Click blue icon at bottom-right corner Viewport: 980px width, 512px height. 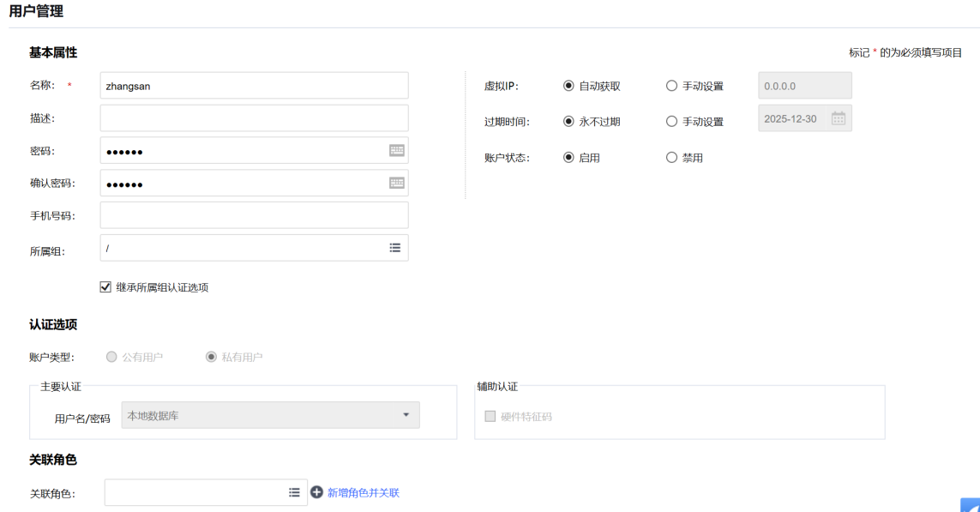coord(971,505)
